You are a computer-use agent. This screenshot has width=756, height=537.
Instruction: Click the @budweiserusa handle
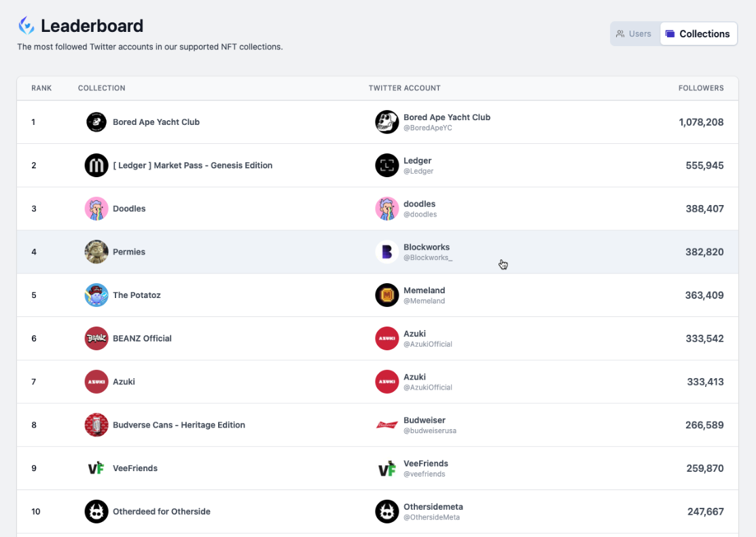point(430,430)
